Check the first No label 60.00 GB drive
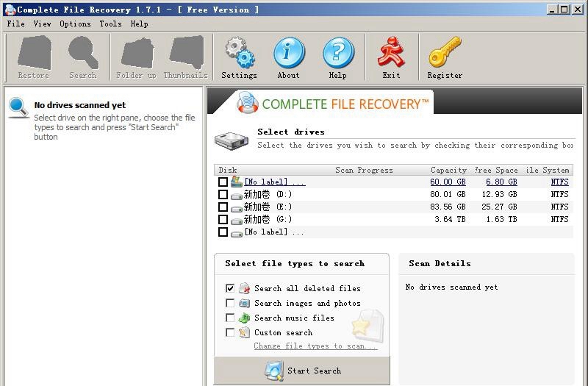The image size is (588, 386). click(223, 182)
